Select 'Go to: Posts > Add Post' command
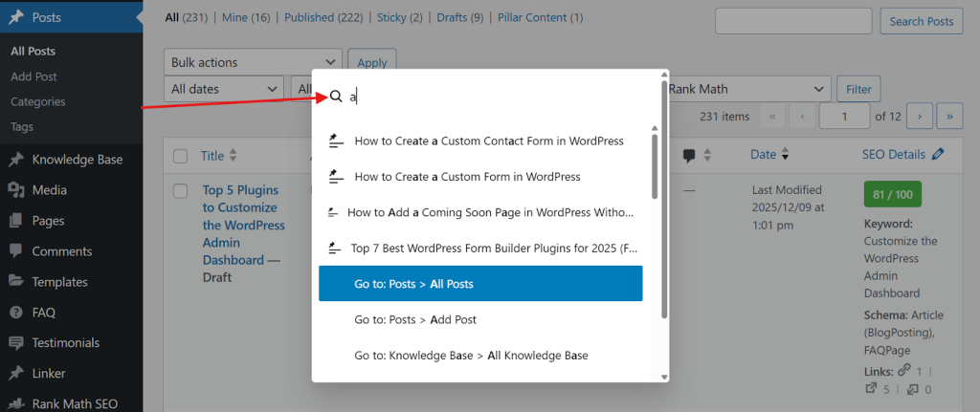This screenshot has width=980, height=412. coord(480,319)
